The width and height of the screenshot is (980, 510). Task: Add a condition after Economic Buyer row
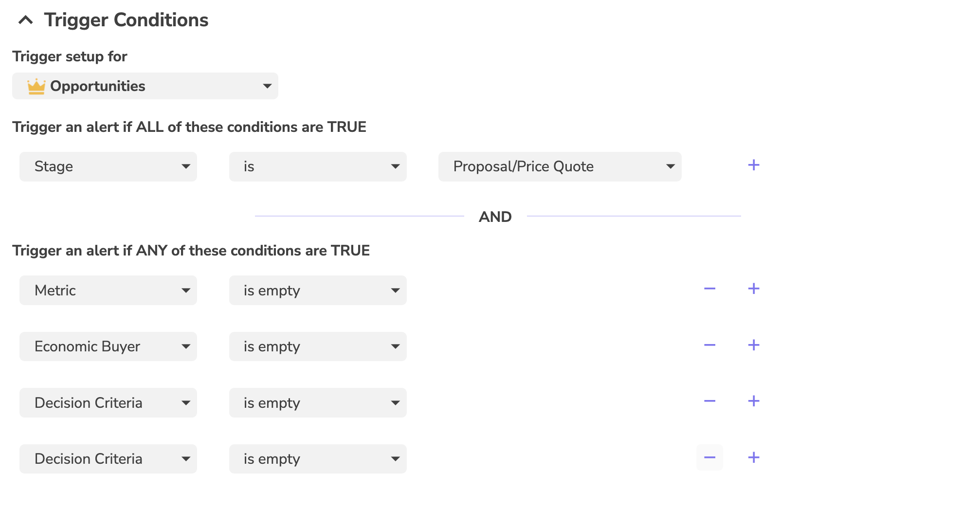click(753, 346)
